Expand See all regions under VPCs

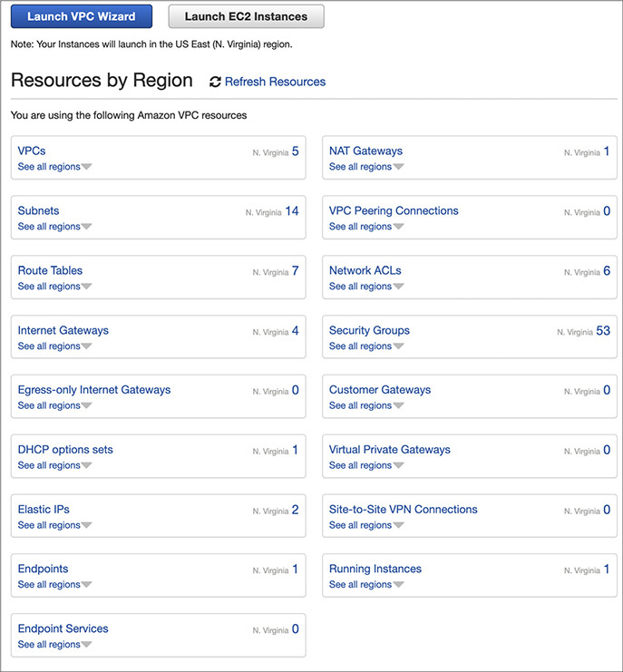click(54, 167)
